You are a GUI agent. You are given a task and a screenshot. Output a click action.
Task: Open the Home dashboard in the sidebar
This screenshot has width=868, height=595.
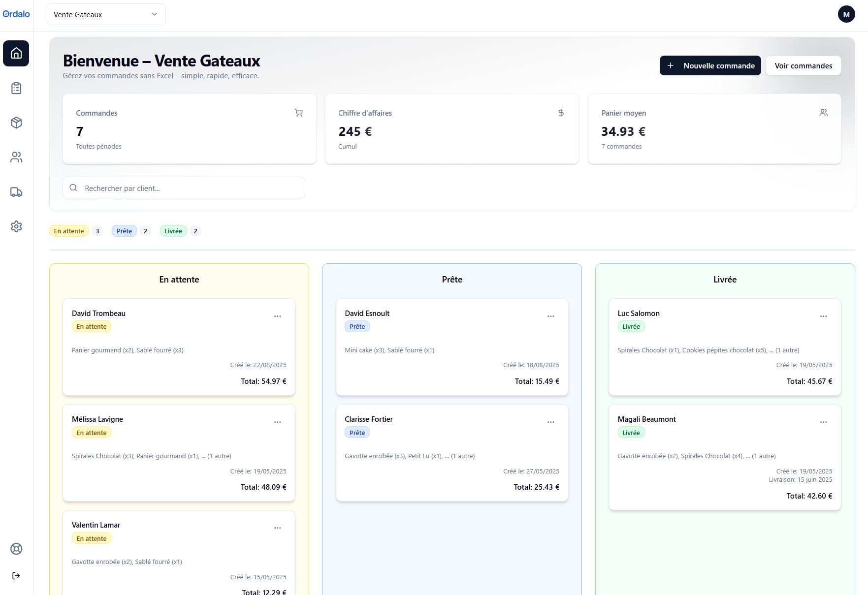[16, 54]
